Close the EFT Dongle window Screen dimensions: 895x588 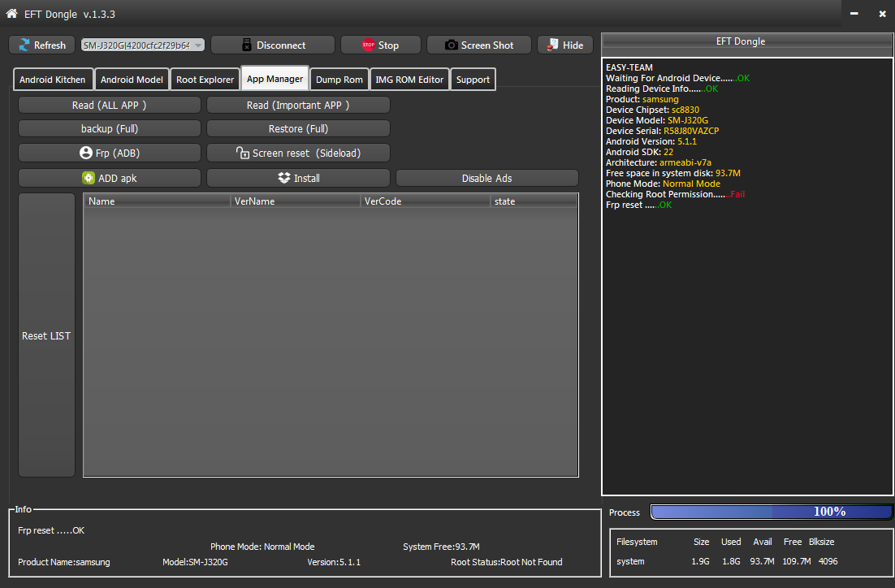(x=882, y=13)
